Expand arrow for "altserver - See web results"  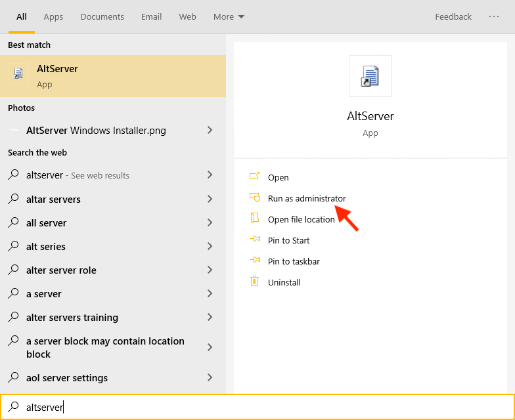(210, 175)
